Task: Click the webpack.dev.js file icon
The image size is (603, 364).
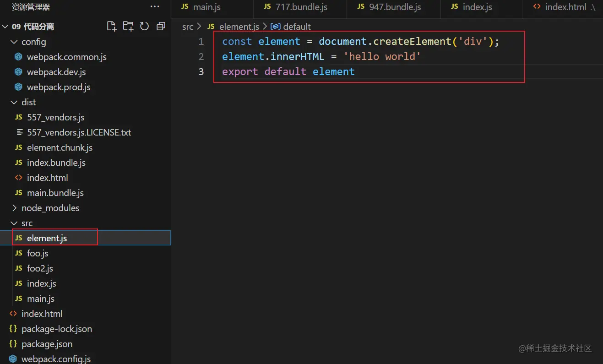Action: [18, 72]
